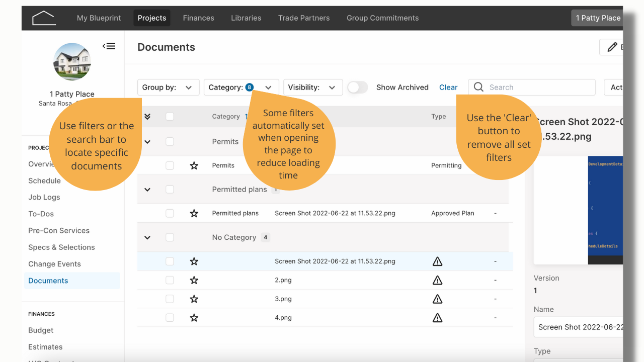Go to Trade Partners in the top bar
The height and width of the screenshot is (362, 644).
304,18
